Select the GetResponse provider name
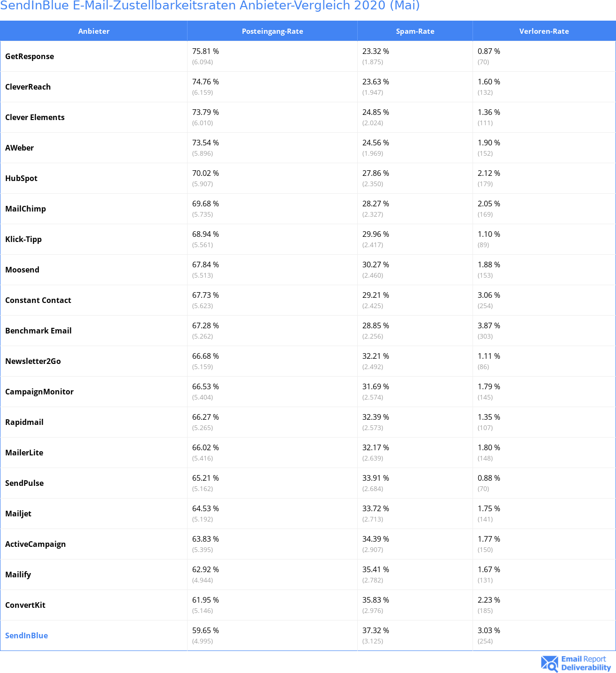 tap(30, 56)
